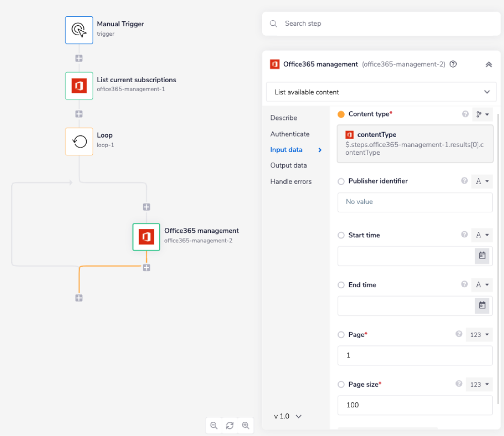Select the Start time radio button

click(x=342, y=235)
